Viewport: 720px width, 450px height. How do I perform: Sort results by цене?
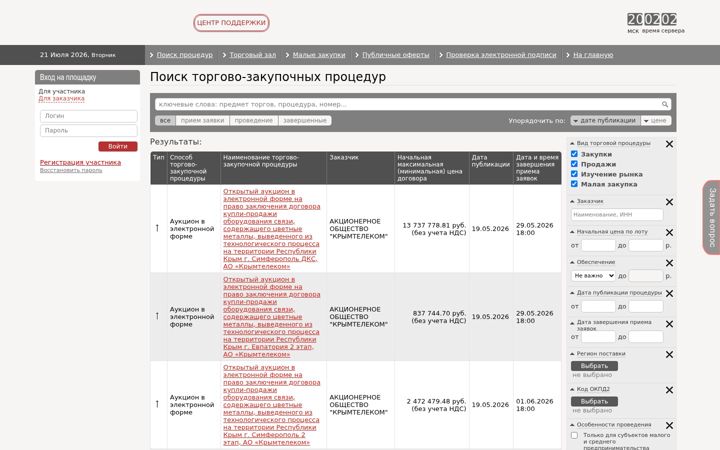pos(656,120)
